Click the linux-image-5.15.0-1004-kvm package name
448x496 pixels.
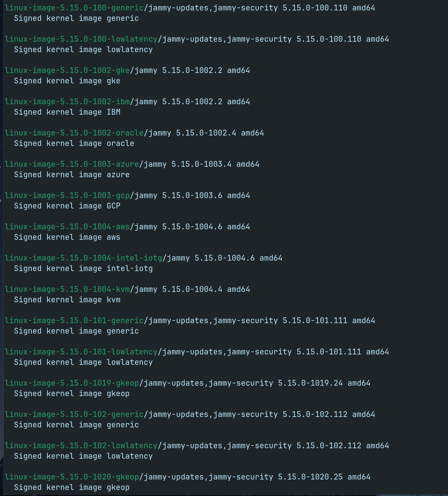pyautogui.click(x=67, y=289)
